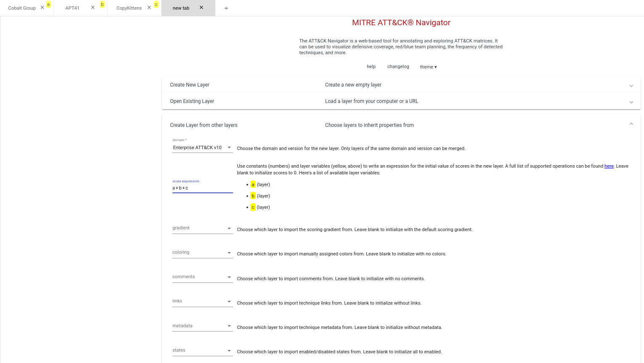The width and height of the screenshot is (644, 363).
Task: Expand the Create New Layer panel
Action: 401,85
